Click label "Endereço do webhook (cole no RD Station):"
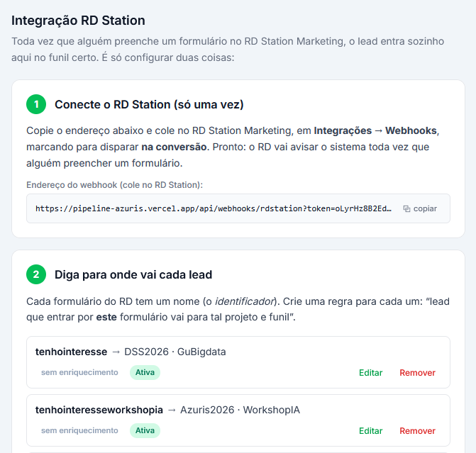 coord(114,185)
